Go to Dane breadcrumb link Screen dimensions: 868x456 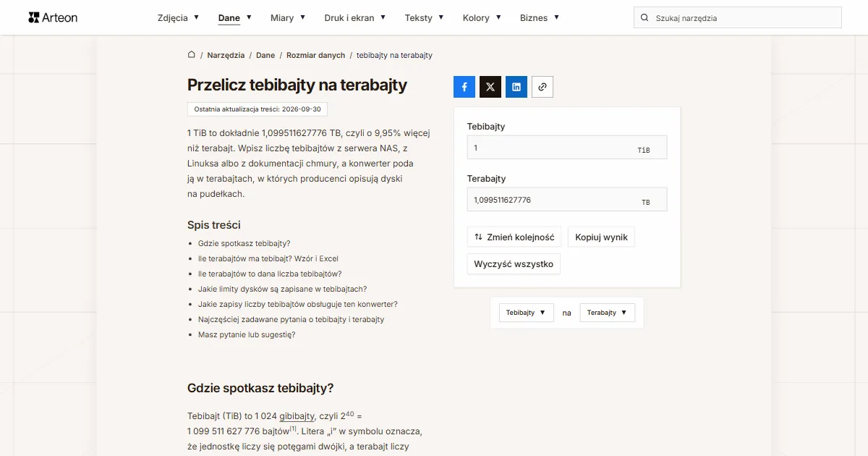(x=265, y=55)
